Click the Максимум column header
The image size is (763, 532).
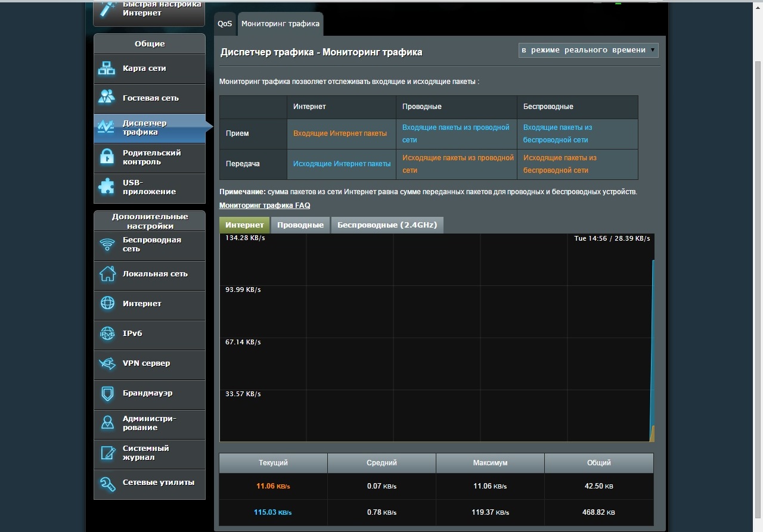[x=490, y=463]
